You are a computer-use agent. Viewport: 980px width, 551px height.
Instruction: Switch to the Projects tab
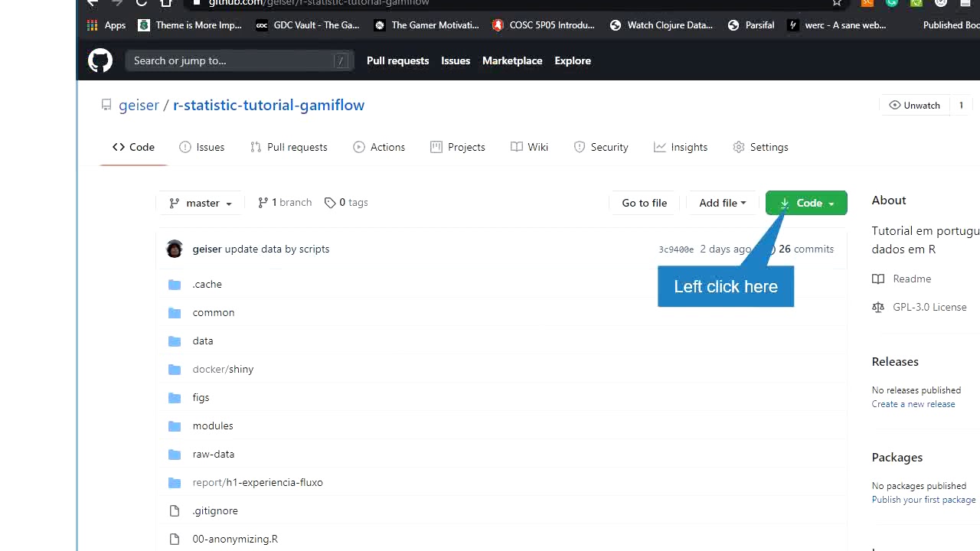458,147
